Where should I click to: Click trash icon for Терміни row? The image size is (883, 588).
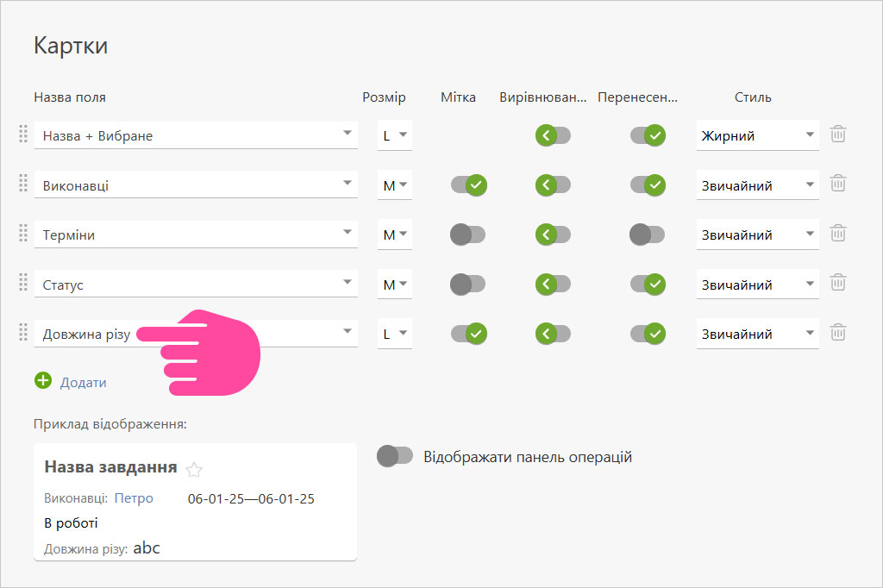tap(838, 233)
